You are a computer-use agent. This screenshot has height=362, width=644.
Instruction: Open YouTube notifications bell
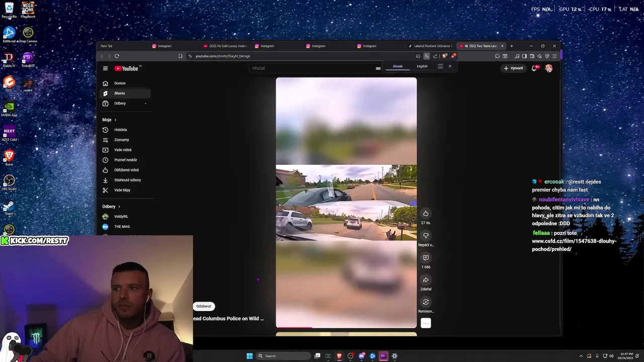(534, 68)
